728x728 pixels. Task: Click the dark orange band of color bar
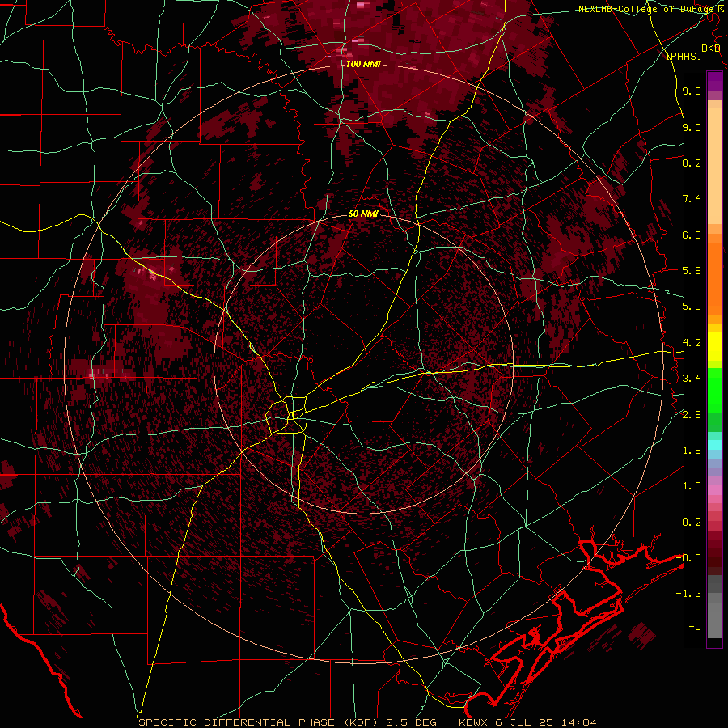click(x=714, y=278)
